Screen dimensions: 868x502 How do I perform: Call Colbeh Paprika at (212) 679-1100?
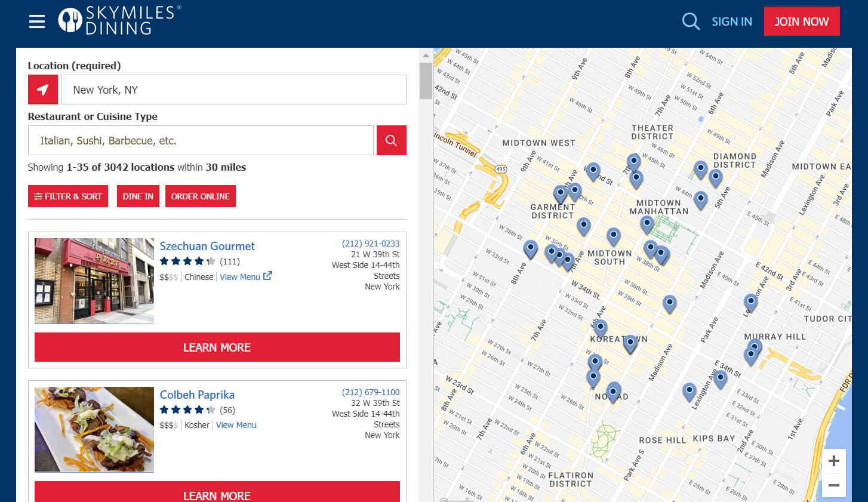(371, 392)
